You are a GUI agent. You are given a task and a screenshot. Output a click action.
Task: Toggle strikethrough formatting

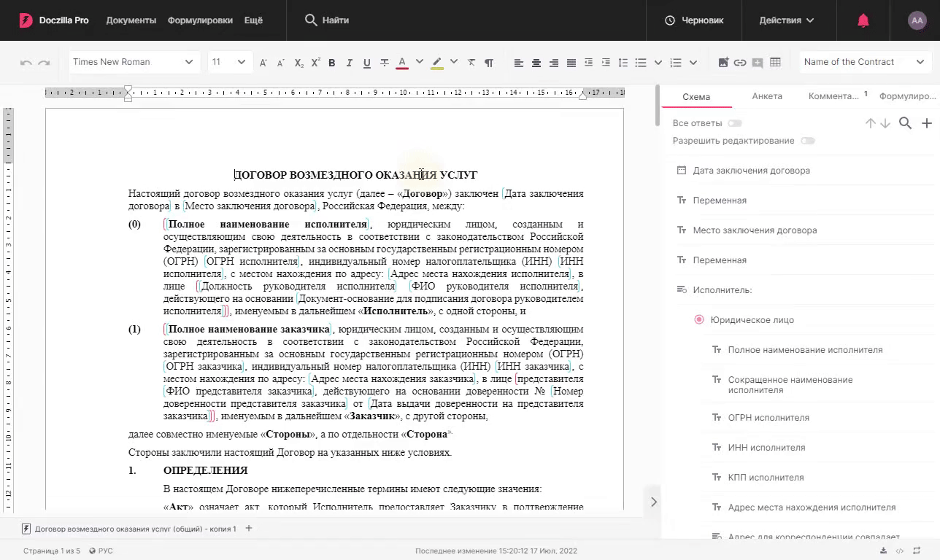pyautogui.click(x=385, y=63)
